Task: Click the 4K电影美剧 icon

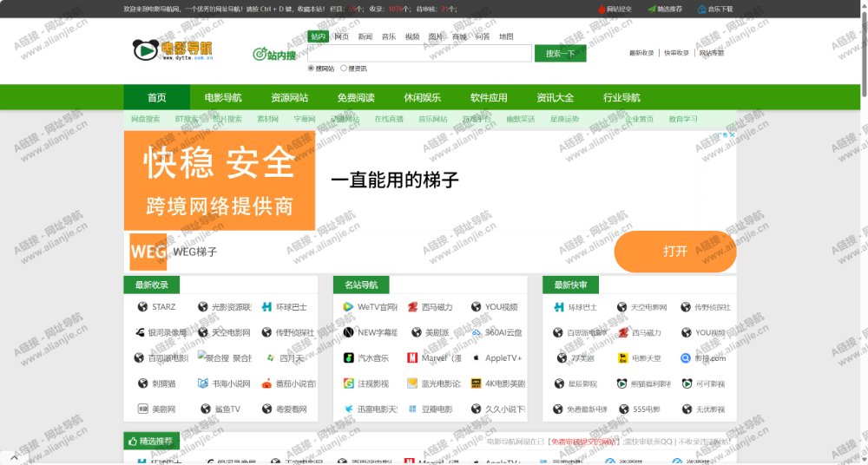Action: [x=476, y=383]
